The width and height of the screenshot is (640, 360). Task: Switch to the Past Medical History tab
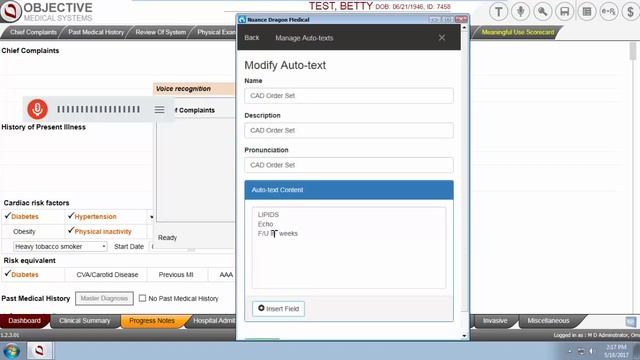96,32
